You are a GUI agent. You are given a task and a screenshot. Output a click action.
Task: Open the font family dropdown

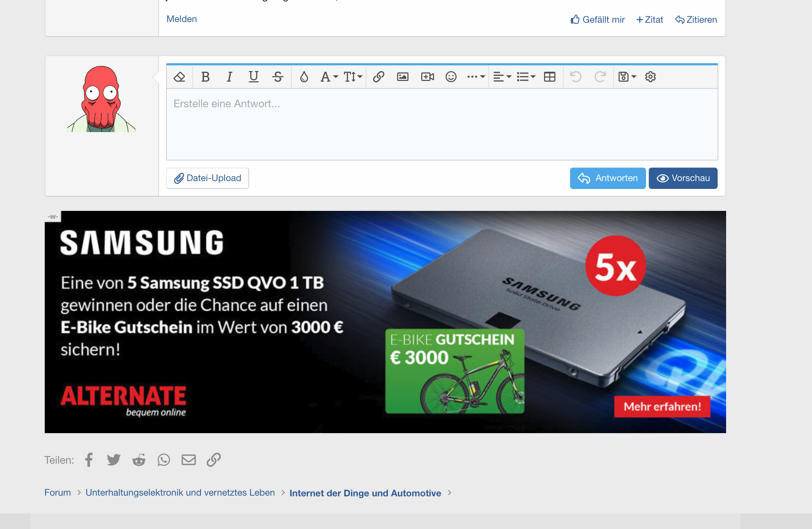tap(329, 77)
